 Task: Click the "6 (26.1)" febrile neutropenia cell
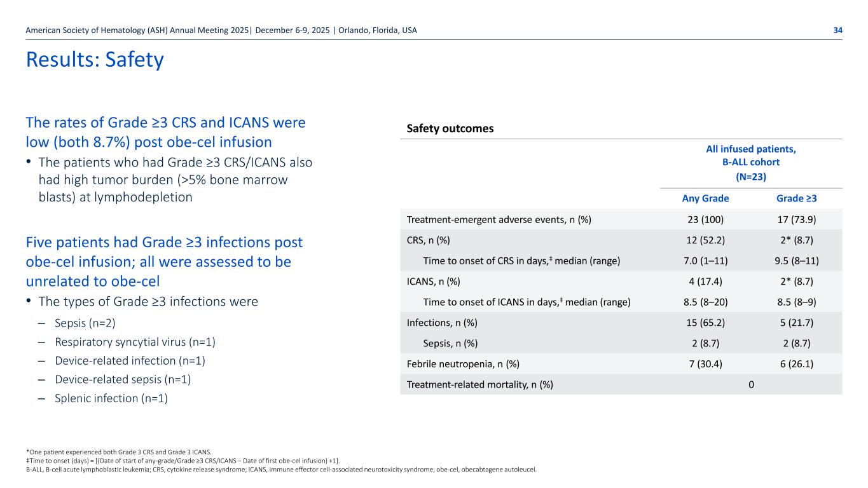pyautogui.click(x=797, y=363)
